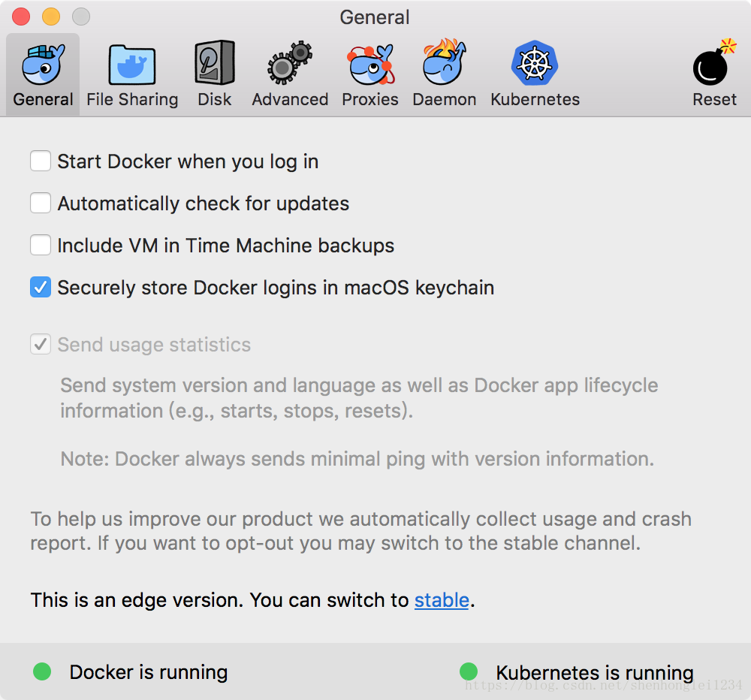Screen dimensions: 751x700
Task: Open the Daemon whale icon
Action: pyautogui.click(x=445, y=64)
